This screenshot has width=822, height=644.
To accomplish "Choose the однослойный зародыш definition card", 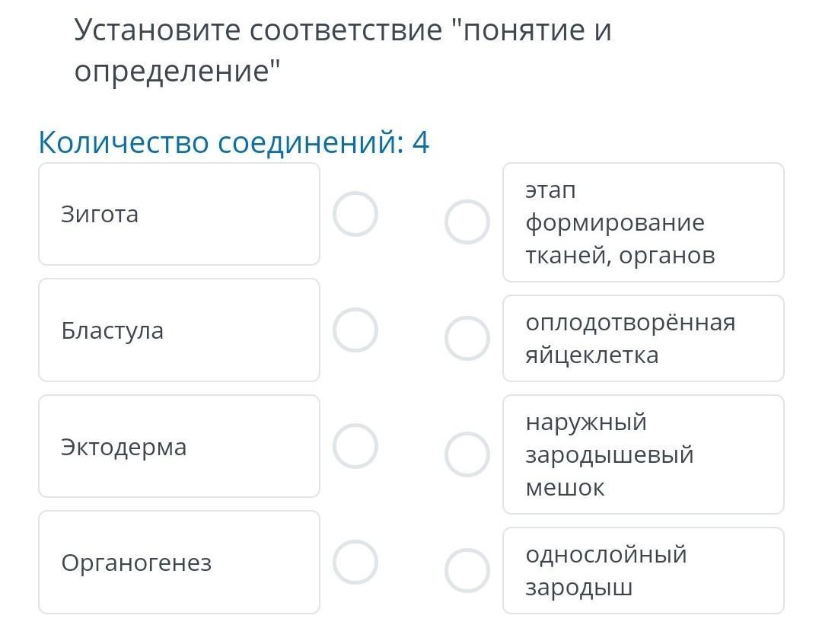I will click(643, 571).
